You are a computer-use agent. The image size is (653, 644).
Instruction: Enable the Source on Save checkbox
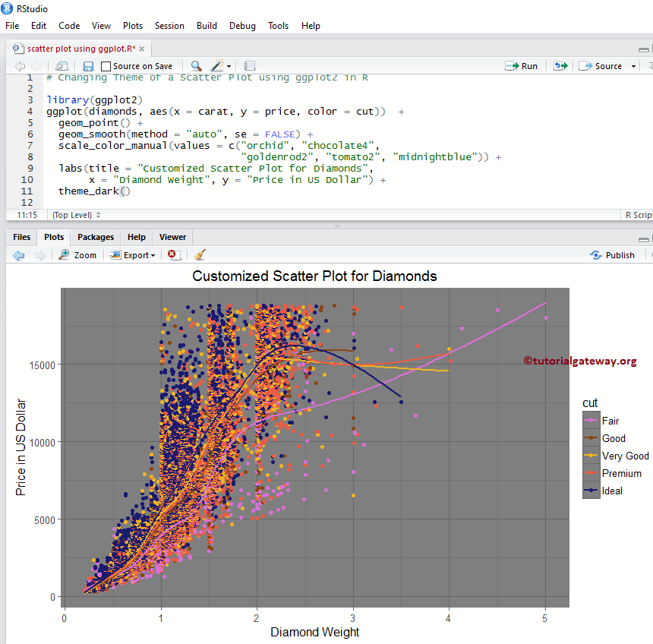(106, 65)
